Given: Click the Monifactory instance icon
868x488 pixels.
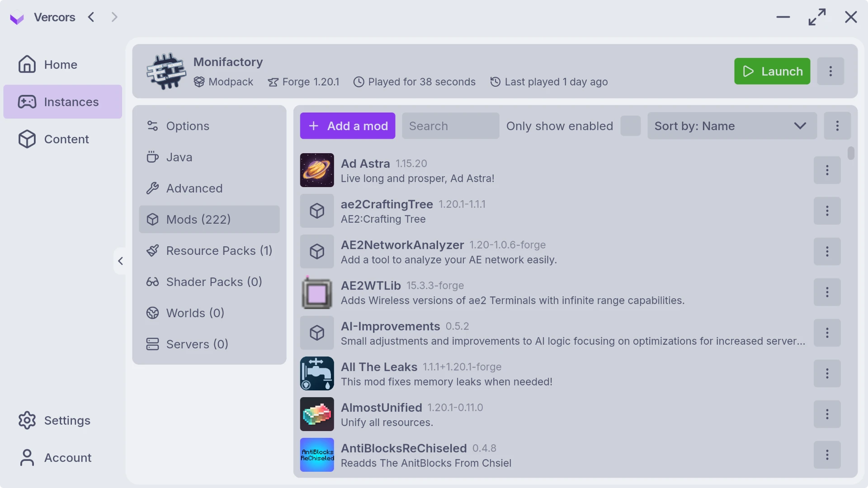Looking at the screenshot, I should tap(166, 71).
